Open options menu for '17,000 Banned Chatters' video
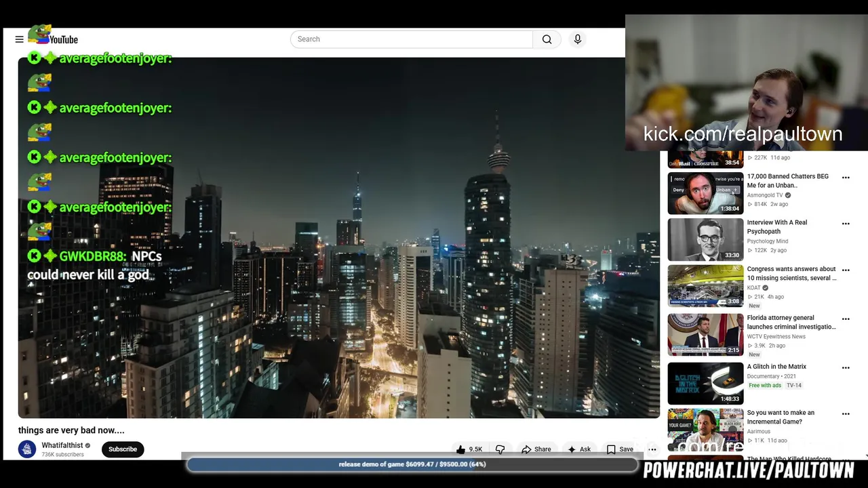868x488 pixels. pyautogui.click(x=846, y=178)
